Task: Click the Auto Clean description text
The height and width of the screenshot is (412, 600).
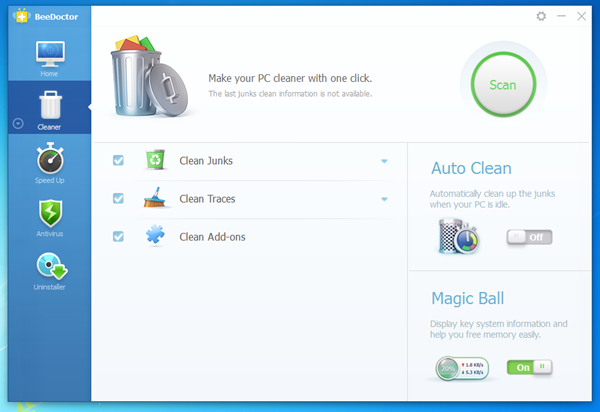Action: (x=492, y=199)
